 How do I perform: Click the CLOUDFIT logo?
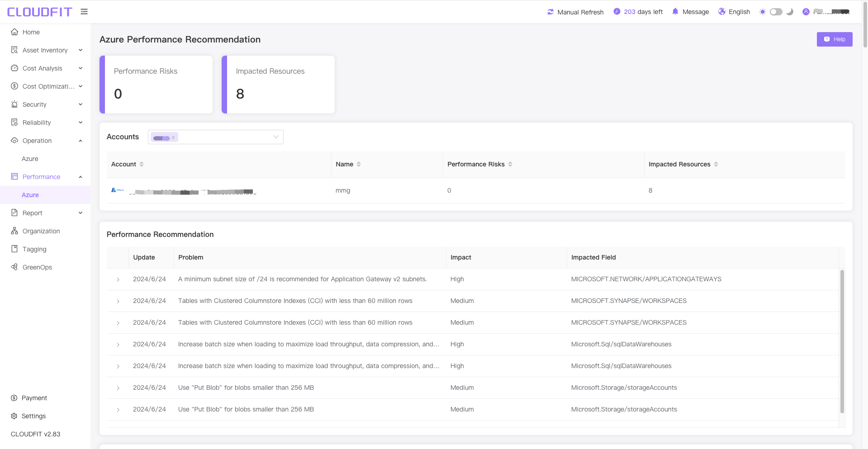[39, 12]
